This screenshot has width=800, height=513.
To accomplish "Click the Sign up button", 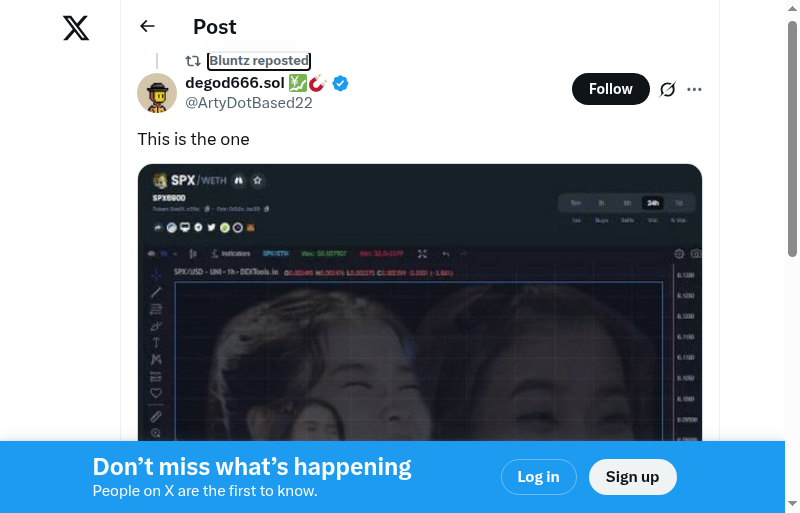I will pos(633,477).
